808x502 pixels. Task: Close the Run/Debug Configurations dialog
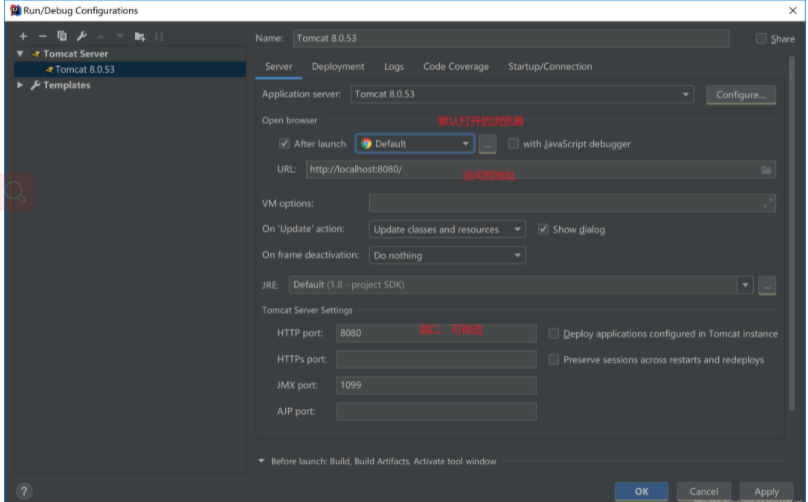click(x=793, y=10)
